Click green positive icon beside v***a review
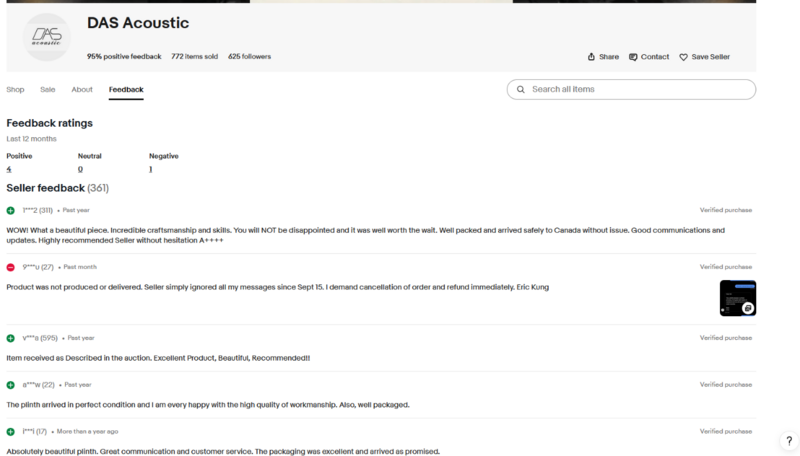Image resolution: width=800 pixels, height=456 pixels. (x=11, y=338)
